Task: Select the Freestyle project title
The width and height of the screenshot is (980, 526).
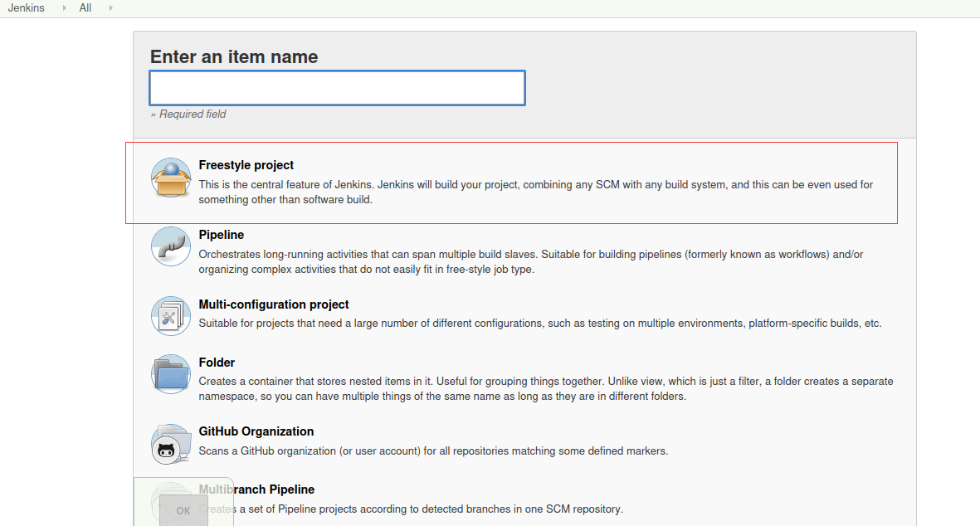Action: click(x=246, y=165)
